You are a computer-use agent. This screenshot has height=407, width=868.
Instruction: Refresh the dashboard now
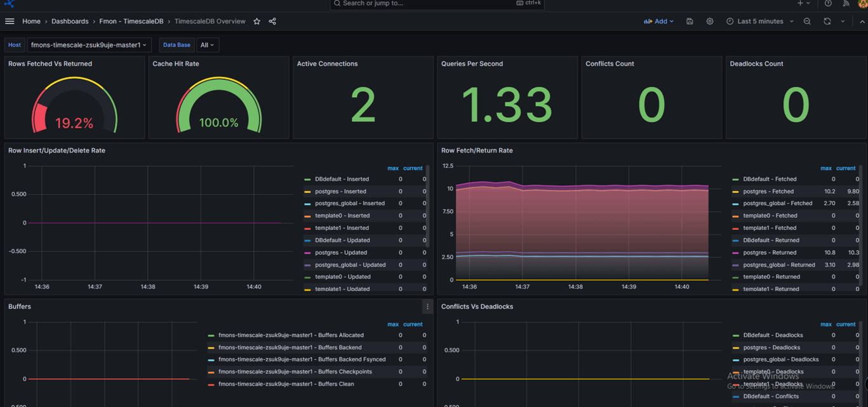pos(827,22)
